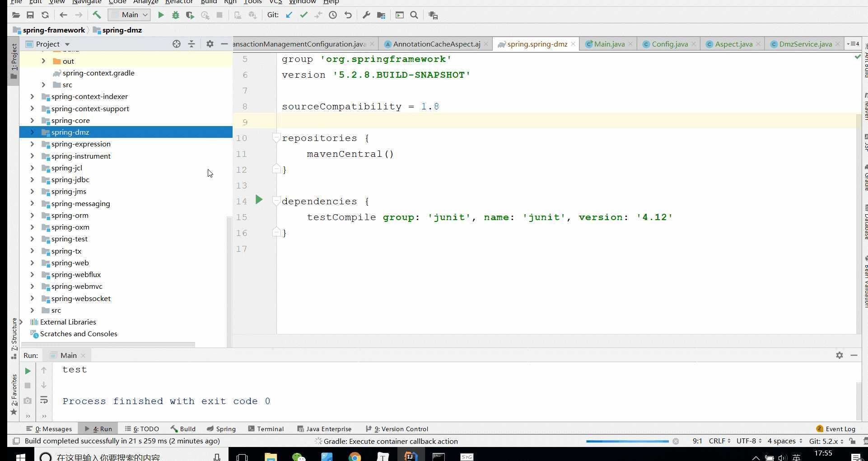Switch to the Aspect.java tab

pyautogui.click(x=733, y=44)
